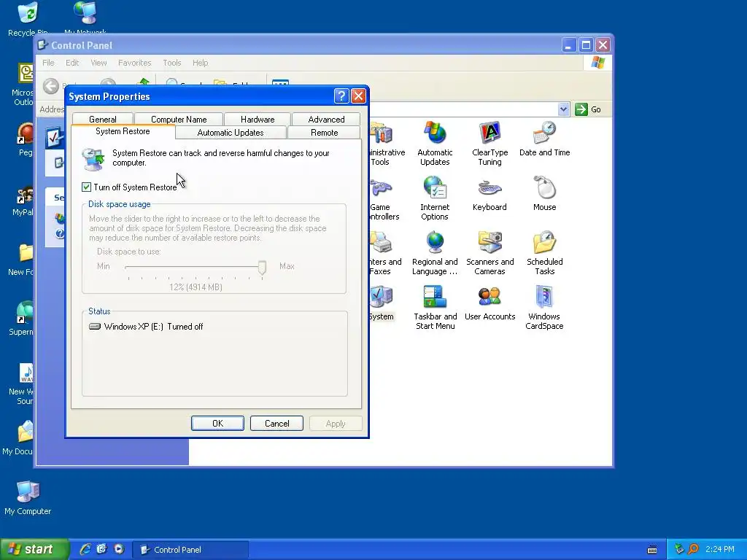Open the Tools menu

pyautogui.click(x=171, y=63)
